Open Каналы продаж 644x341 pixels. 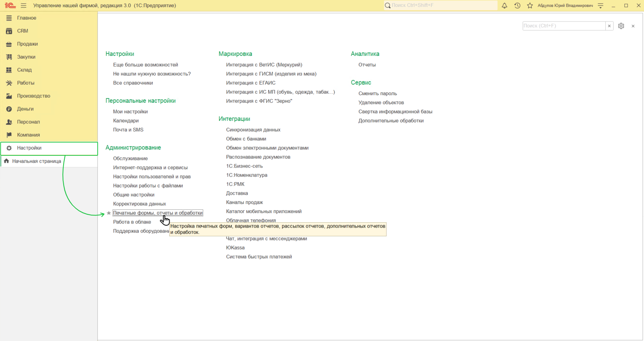[245, 202]
